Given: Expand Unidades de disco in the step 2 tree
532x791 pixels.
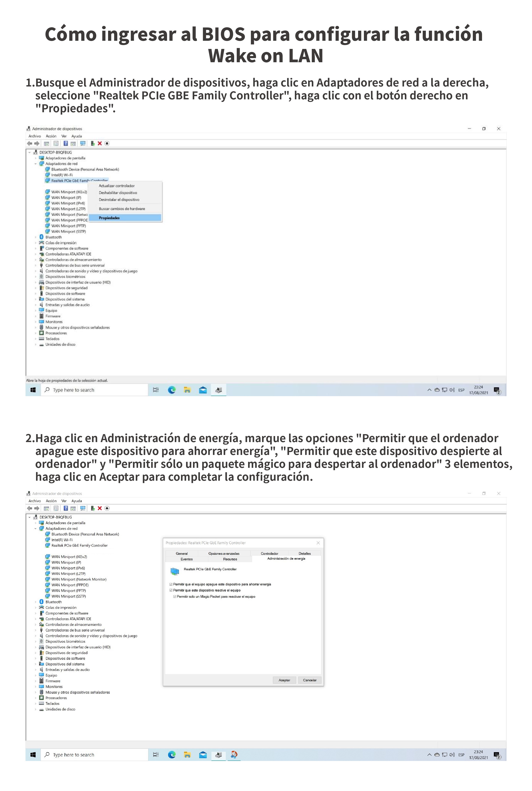Looking at the screenshot, I should (35, 709).
